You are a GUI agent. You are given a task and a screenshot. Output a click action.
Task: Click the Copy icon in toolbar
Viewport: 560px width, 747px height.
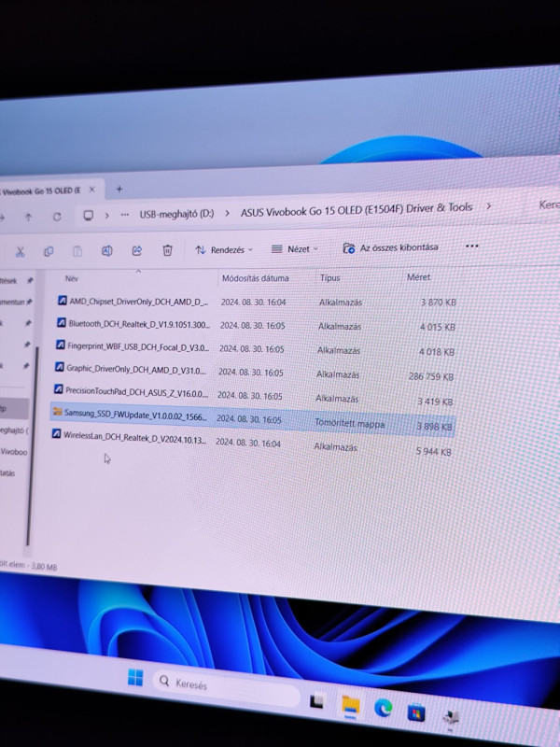49,251
